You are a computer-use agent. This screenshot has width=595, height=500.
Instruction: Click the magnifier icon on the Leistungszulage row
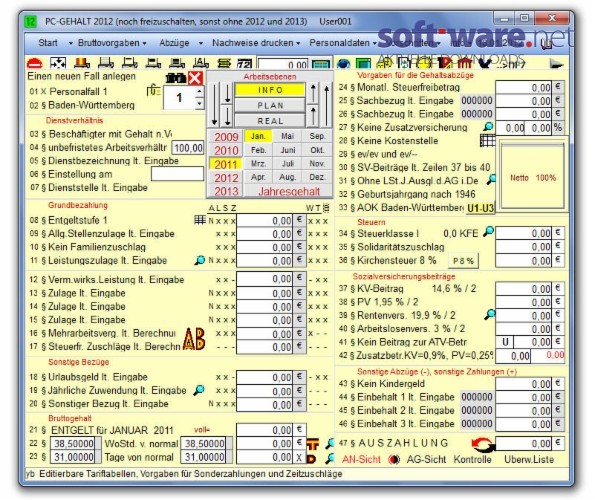pos(200,260)
